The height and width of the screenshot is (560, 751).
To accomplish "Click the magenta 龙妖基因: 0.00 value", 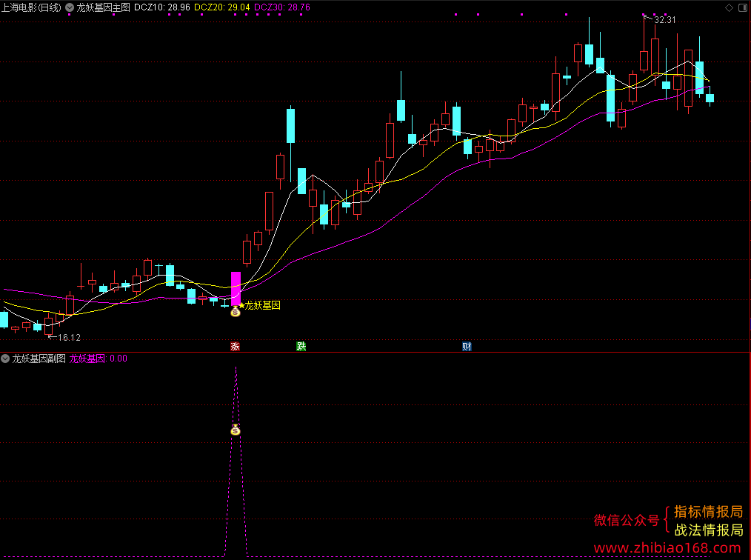I will click(99, 359).
